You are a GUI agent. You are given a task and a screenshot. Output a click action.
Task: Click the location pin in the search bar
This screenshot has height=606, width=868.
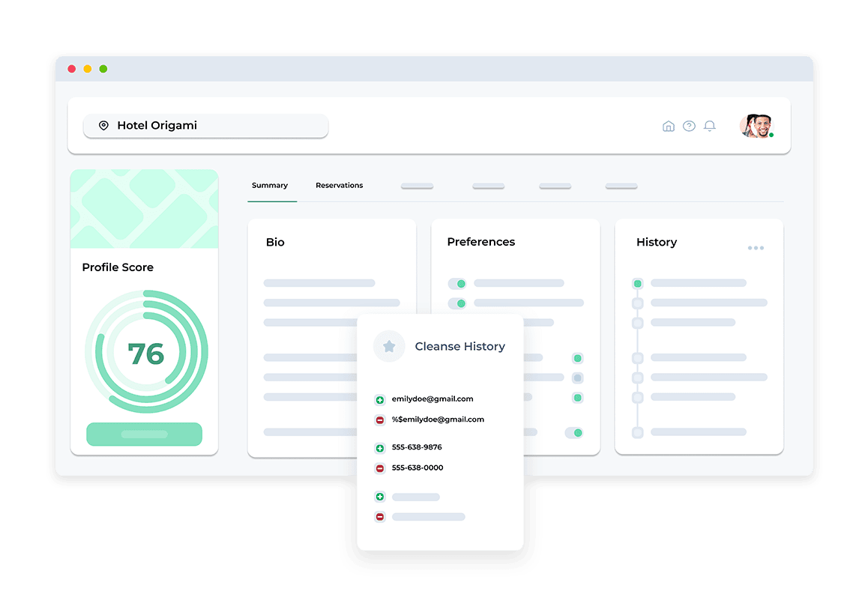coord(104,125)
